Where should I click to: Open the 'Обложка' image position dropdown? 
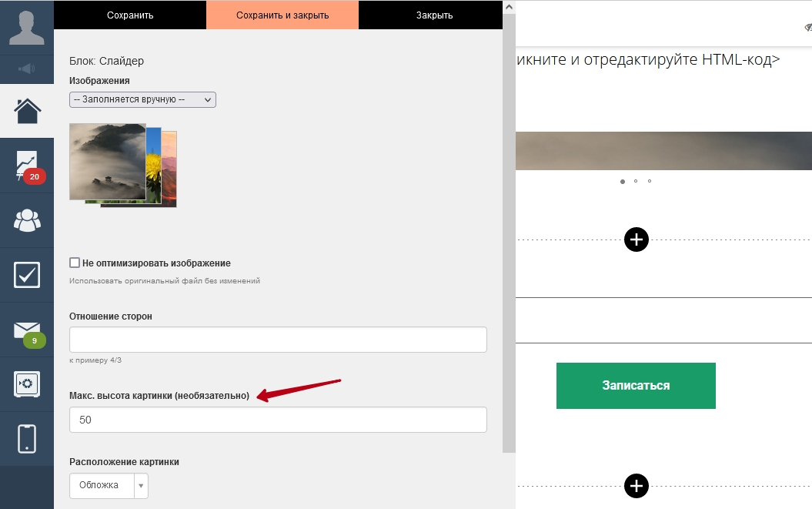(109, 485)
